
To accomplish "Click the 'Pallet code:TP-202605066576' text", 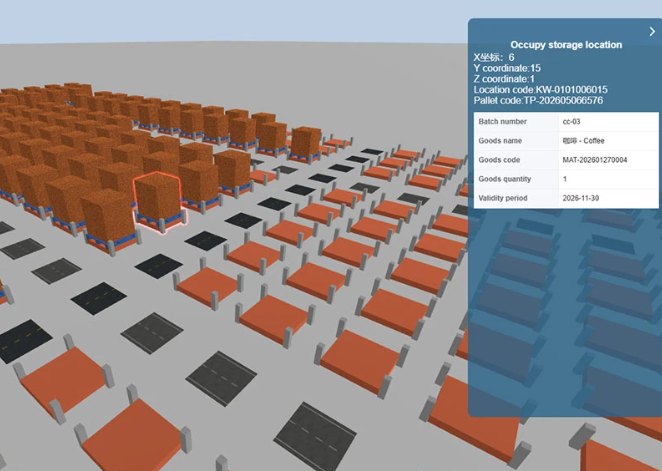I will click(538, 100).
